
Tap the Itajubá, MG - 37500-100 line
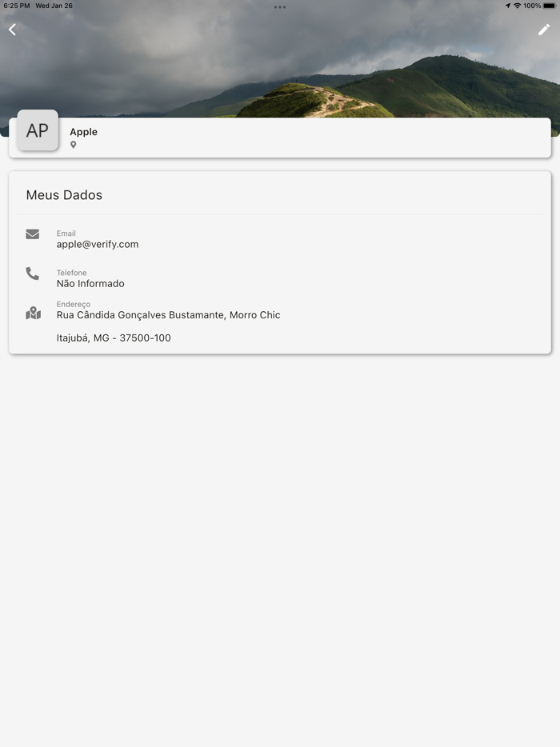tap(114, 338)
